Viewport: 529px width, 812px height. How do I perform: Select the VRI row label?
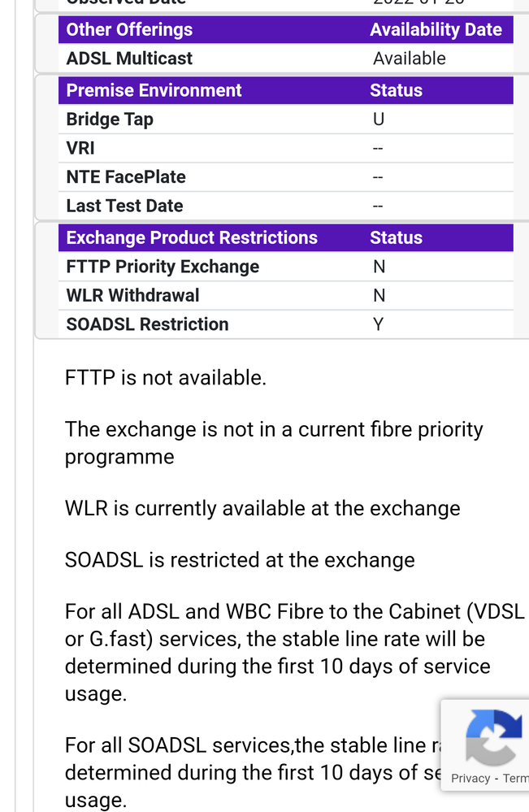80,148
